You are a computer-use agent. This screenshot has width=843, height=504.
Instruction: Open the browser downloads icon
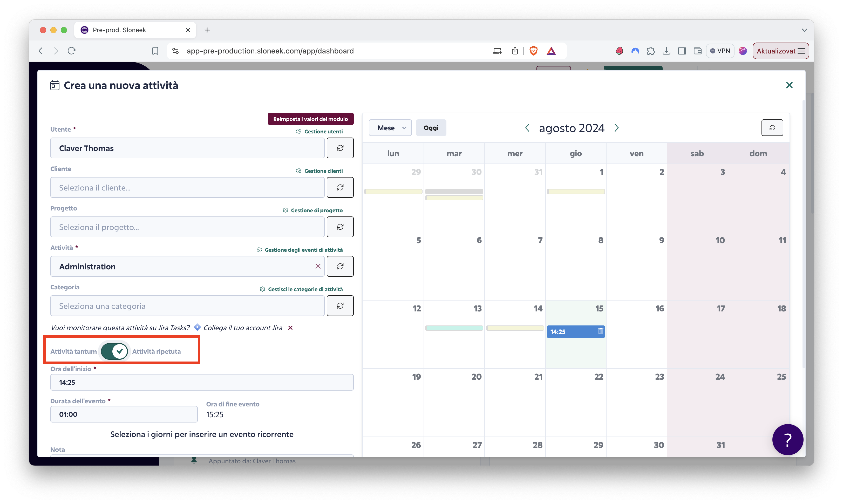click(x=667, y=51)
